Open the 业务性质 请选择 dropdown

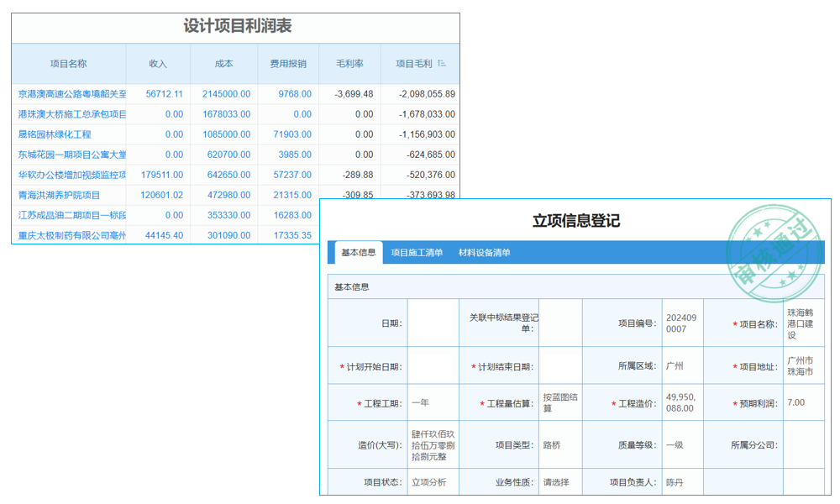pyautogui.click(x=558, y=481)
